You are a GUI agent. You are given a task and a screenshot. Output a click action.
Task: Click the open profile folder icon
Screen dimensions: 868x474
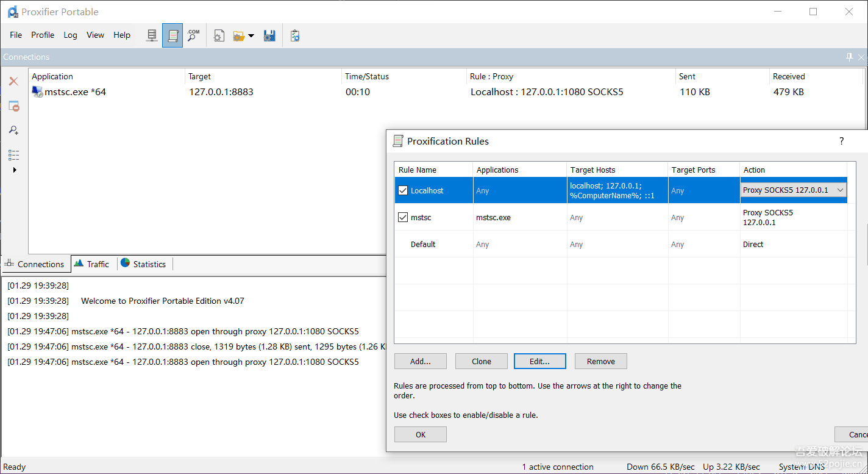pos(238,36)
